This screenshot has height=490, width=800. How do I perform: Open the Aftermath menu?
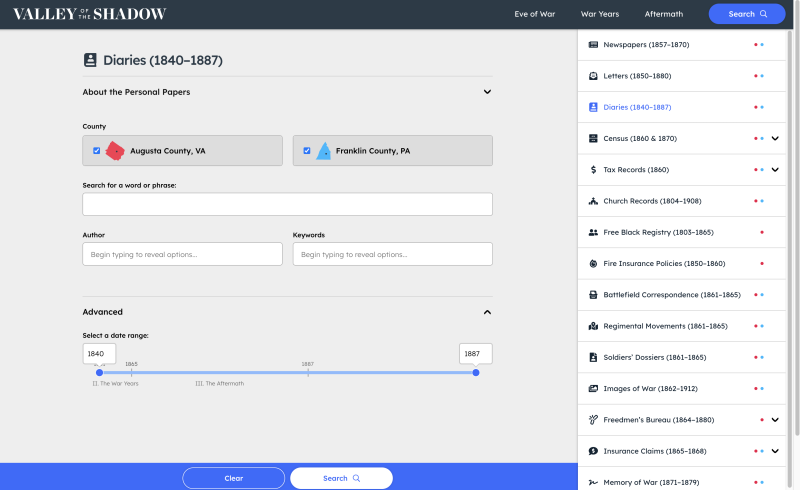[663, 14]
